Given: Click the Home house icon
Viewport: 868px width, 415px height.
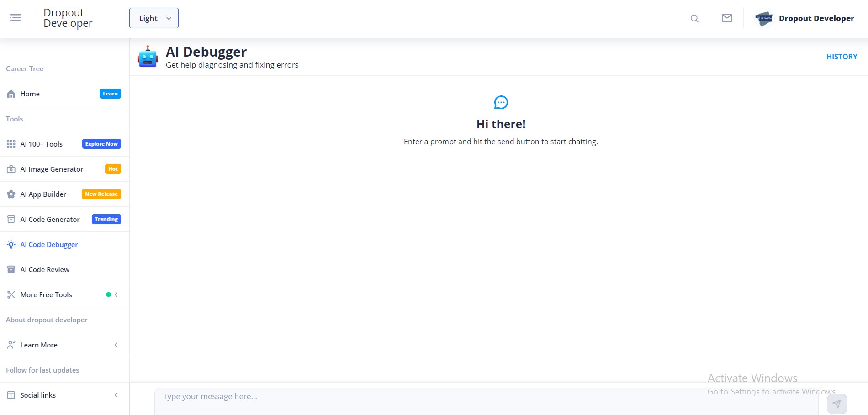Looking at the screenshot, I should [11, 94].
